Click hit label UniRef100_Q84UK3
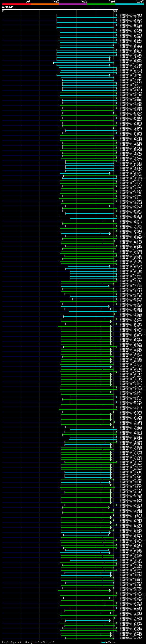 point(131,82)
